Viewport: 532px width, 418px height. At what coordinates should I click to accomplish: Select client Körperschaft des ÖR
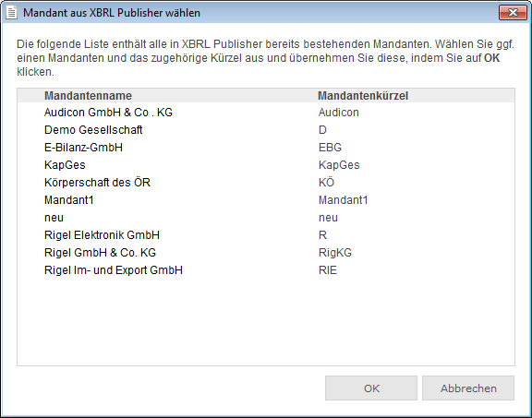(97, 183)
